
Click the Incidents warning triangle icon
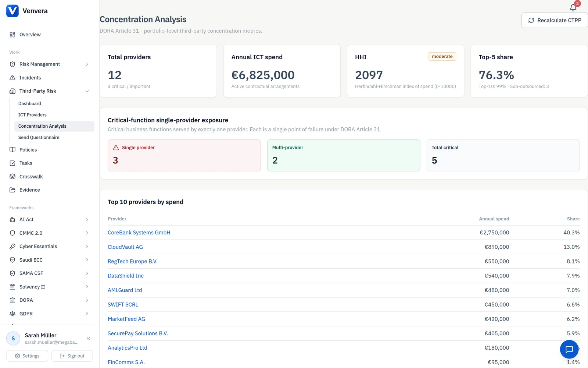[12, 78]
